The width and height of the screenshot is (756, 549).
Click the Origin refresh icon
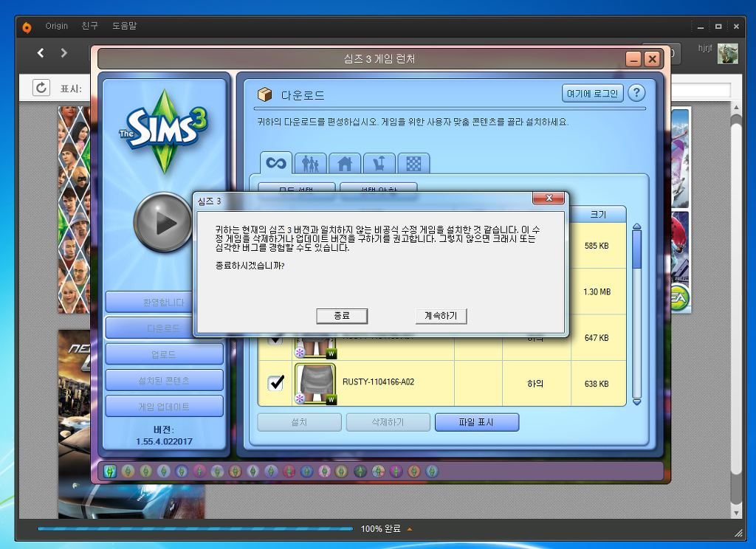click(x=41, y=87)
